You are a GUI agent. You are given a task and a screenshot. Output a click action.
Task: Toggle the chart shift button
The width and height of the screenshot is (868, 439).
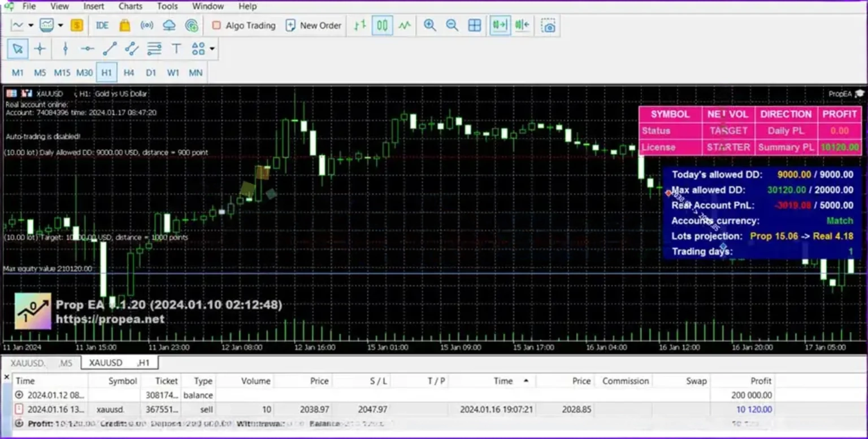(522, 25)
